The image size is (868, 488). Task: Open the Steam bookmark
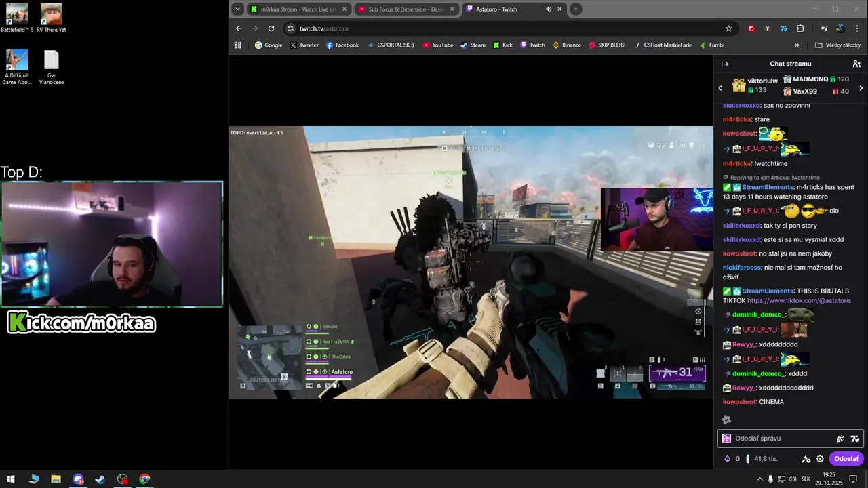pyautogui.click(x=473, y=45)
